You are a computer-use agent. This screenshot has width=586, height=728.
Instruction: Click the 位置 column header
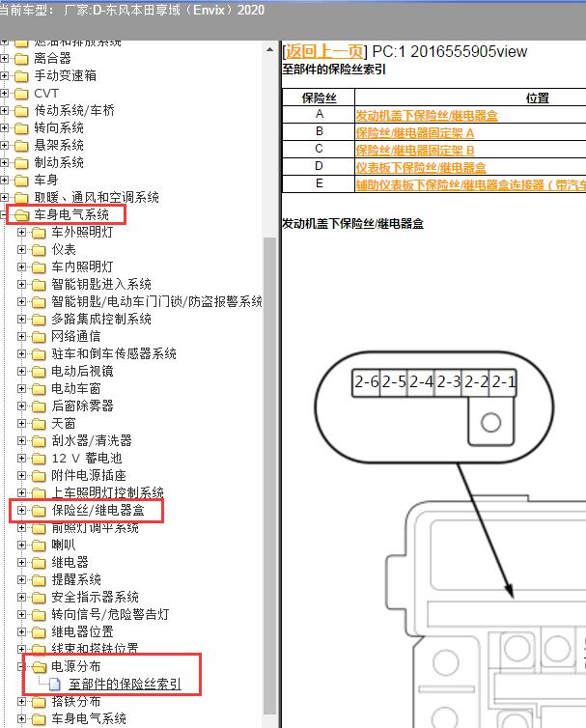coord(537,98)
